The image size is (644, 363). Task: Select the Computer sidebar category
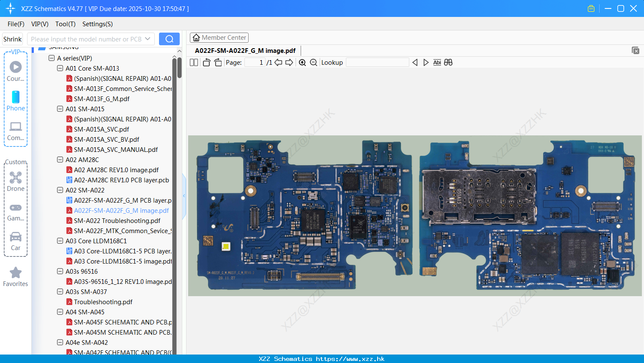click(x=16, y=131)
